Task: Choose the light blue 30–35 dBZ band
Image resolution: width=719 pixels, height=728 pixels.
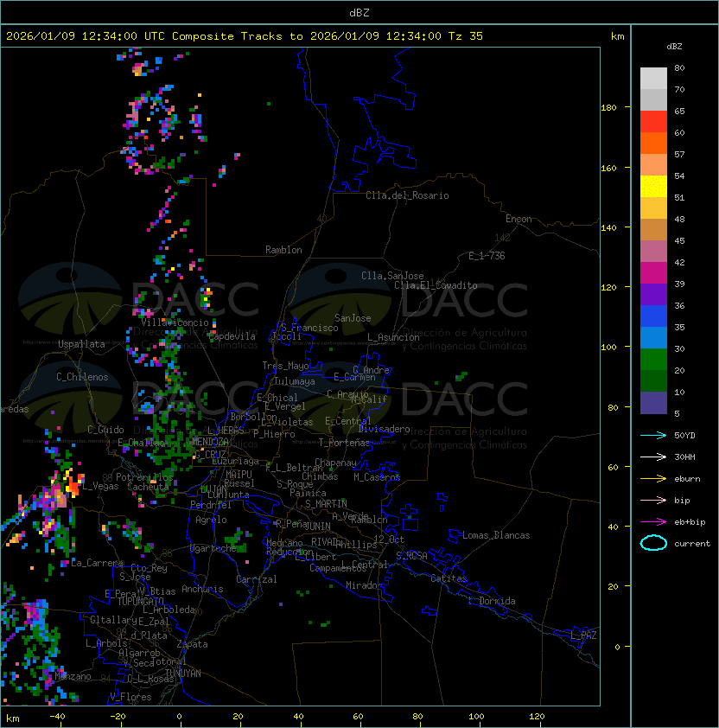Action: (x=653, y=338)
